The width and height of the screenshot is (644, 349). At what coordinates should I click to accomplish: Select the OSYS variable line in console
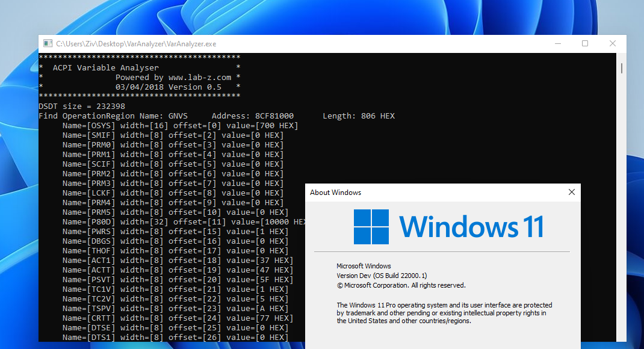(x=181, y=126)
